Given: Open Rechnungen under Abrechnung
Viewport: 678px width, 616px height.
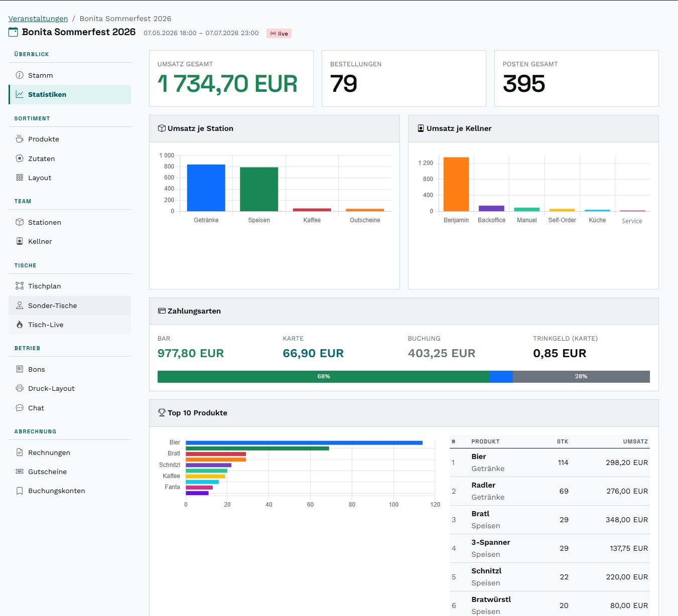Looking at the screenshot, I should (x=70, y=452).
